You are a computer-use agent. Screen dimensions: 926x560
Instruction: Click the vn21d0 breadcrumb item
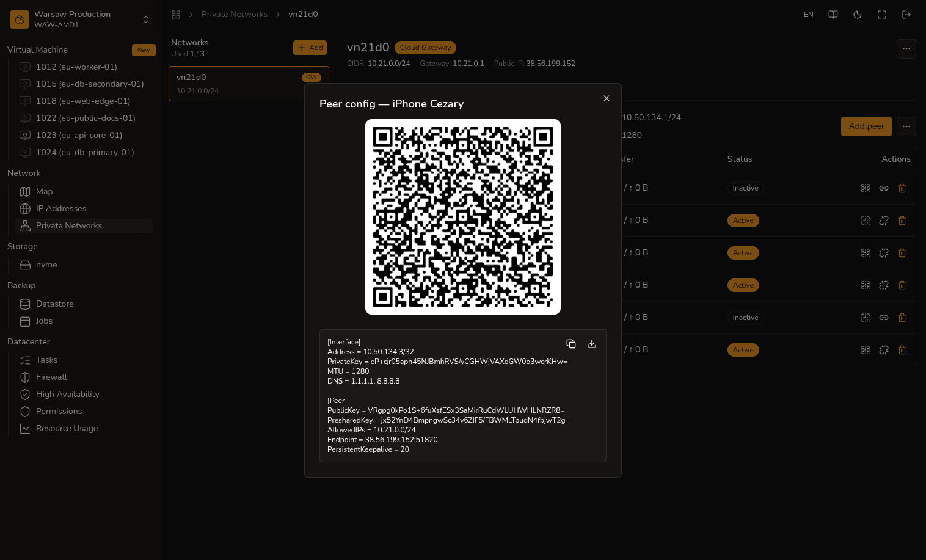[303, 15]
